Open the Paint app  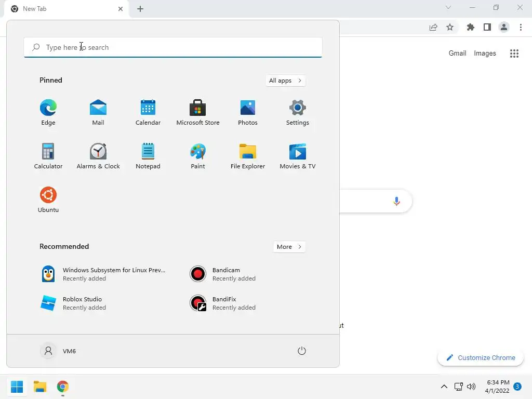[x=198, y=156]
